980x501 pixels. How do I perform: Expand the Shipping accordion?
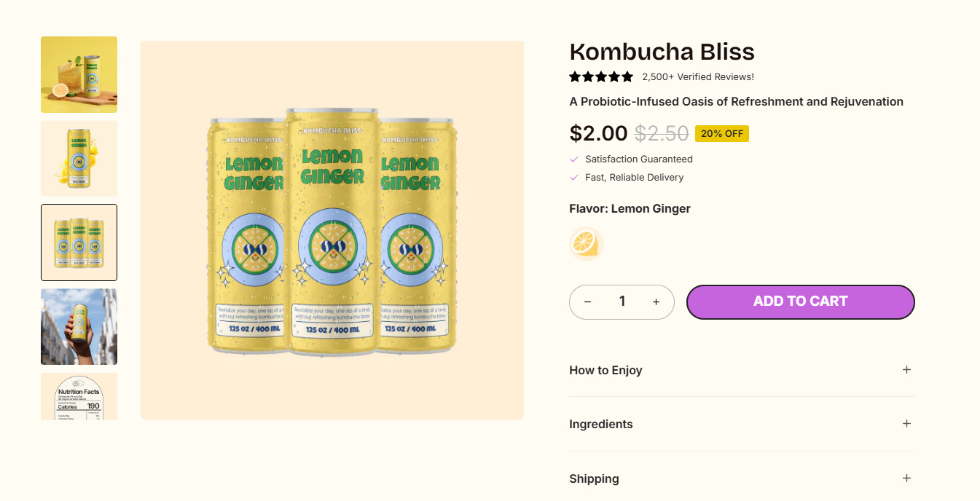point(906,478)
